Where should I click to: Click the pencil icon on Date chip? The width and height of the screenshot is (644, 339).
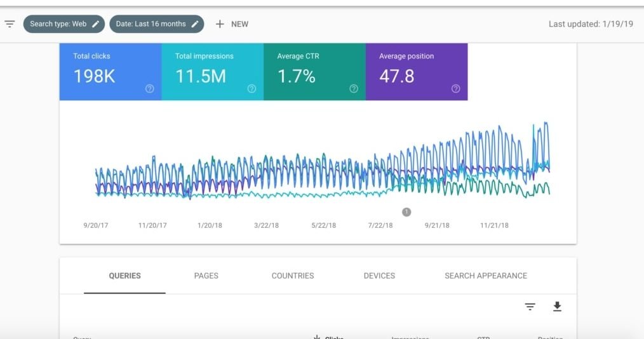[x=195, y=23]
